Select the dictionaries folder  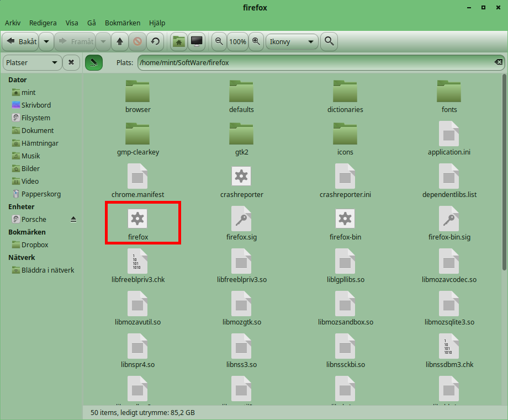[345, 97]
